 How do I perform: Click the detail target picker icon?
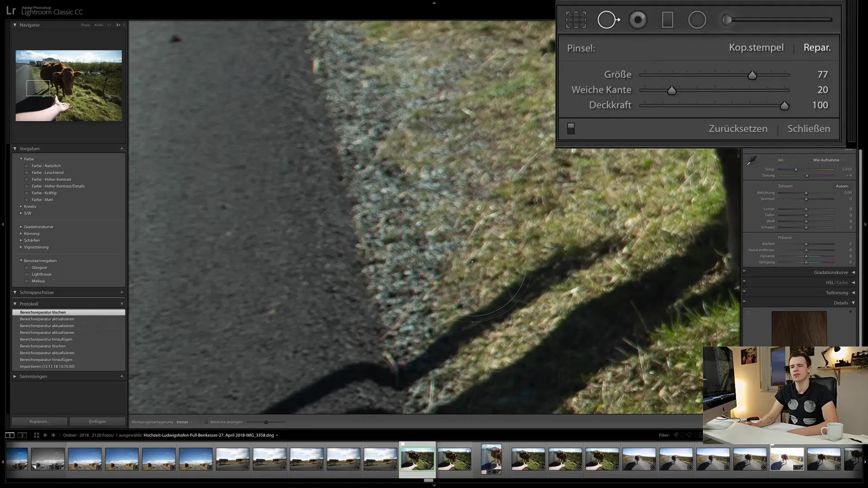coord(748,313)
